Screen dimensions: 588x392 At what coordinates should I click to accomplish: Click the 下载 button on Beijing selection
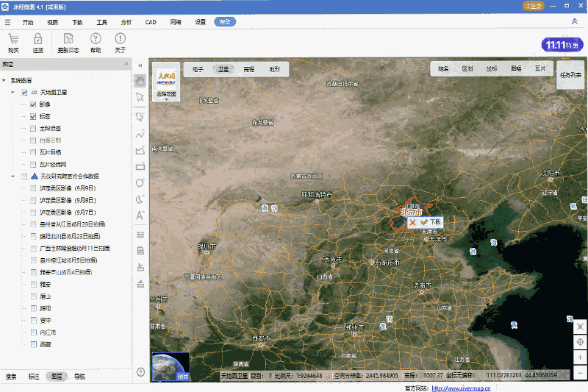434,221
